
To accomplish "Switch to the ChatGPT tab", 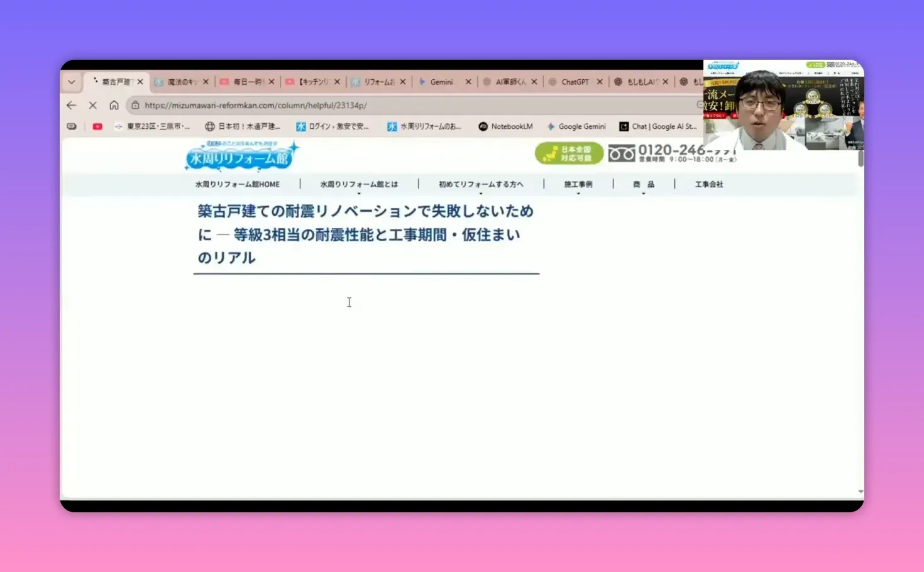I will click(x=574, y=81).
